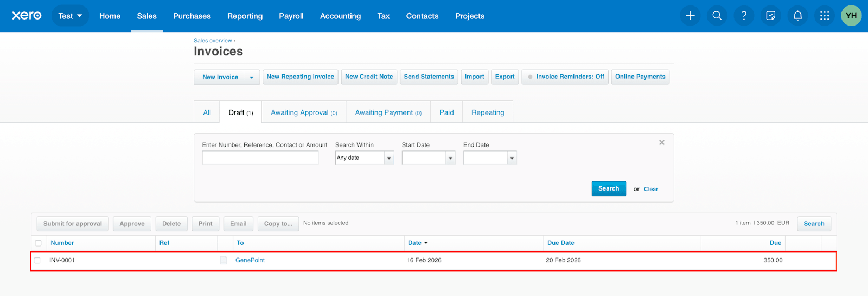Open the YH user avatar menu
Screen dimensions: 868x296
click(x=851, y=16)
